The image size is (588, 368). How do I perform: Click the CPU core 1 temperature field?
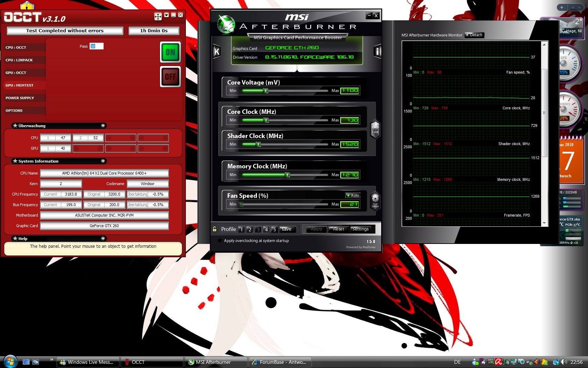coord(56,138)
